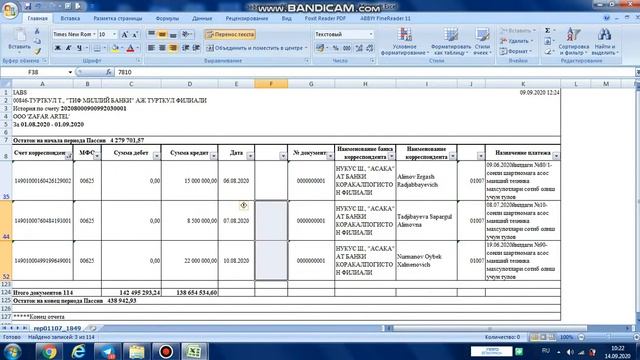Open the font size 10 dropdown

pyautogui.click(x=114, y=34)
